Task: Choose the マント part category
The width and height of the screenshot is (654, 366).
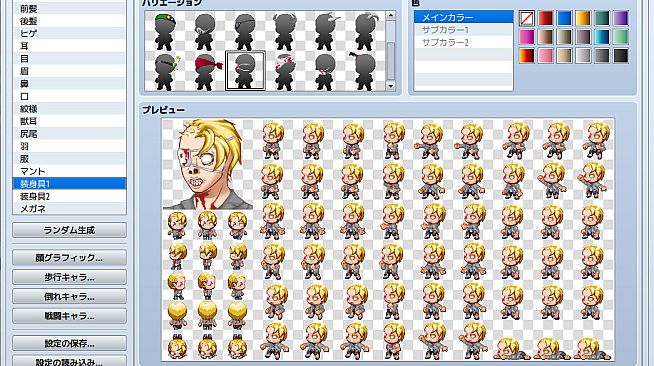Action: [69, 171]
